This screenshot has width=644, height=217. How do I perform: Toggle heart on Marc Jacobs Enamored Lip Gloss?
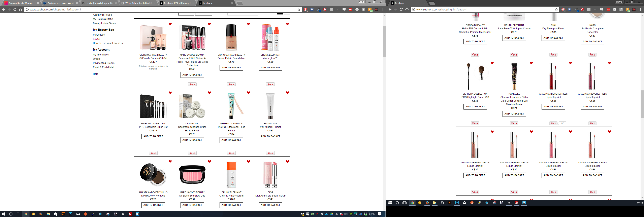click(x=209, y=24)
